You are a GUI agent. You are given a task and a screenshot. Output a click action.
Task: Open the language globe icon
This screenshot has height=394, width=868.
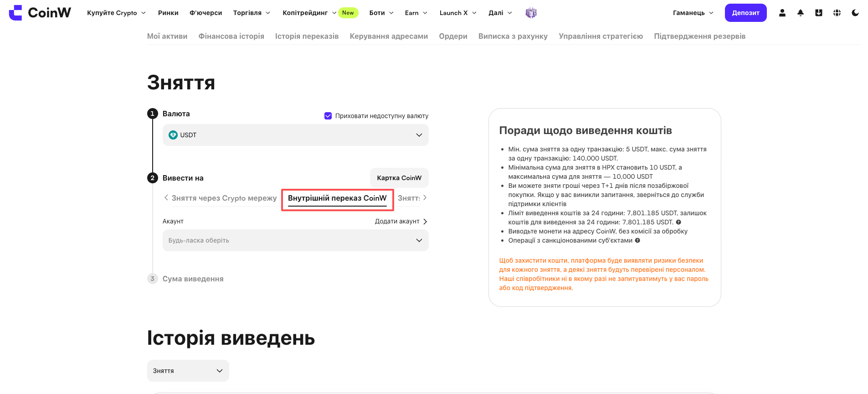837,13
